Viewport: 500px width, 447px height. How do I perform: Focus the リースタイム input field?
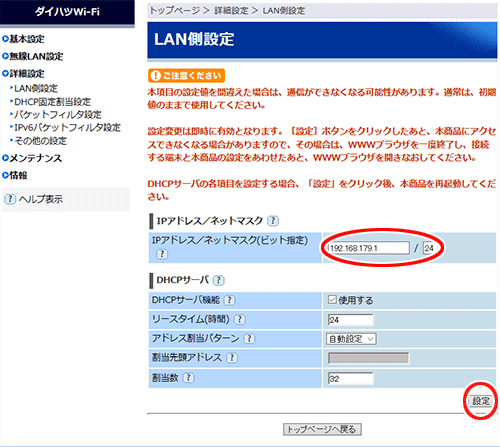pyautogui.click(x=351, y=320)
